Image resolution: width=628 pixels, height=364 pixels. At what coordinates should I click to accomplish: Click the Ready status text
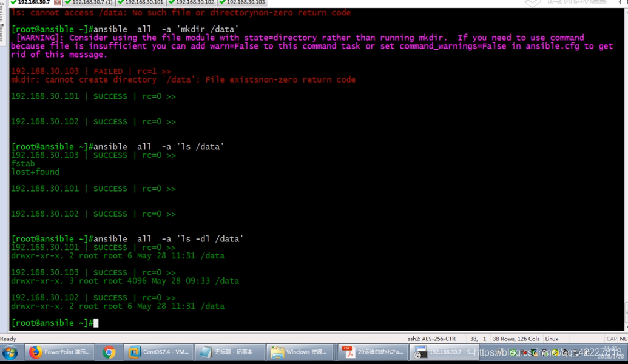tap(8, 339)
